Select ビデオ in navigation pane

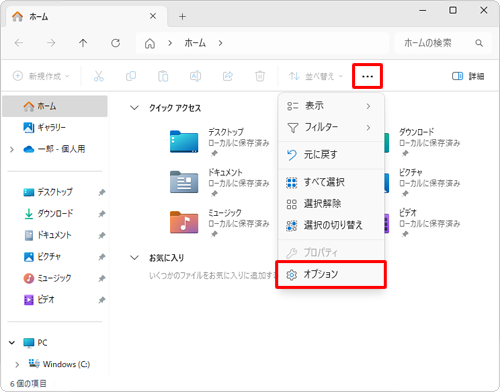(x=55, y=300)
